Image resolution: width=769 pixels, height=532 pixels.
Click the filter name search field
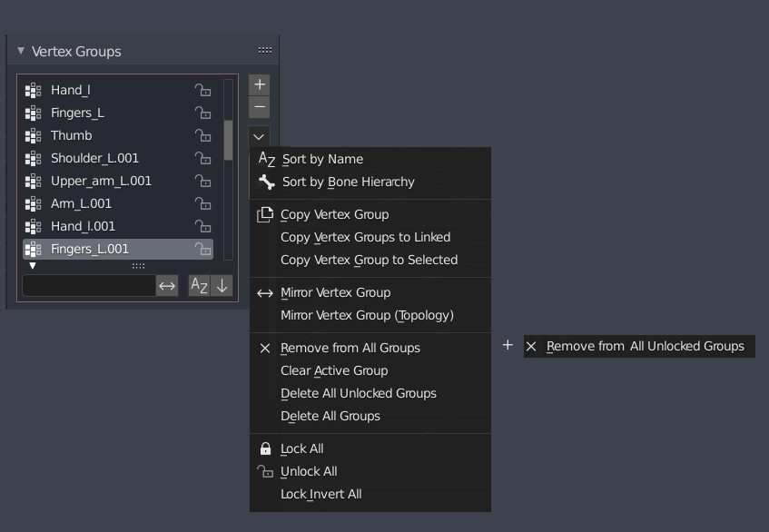point(89,285)
